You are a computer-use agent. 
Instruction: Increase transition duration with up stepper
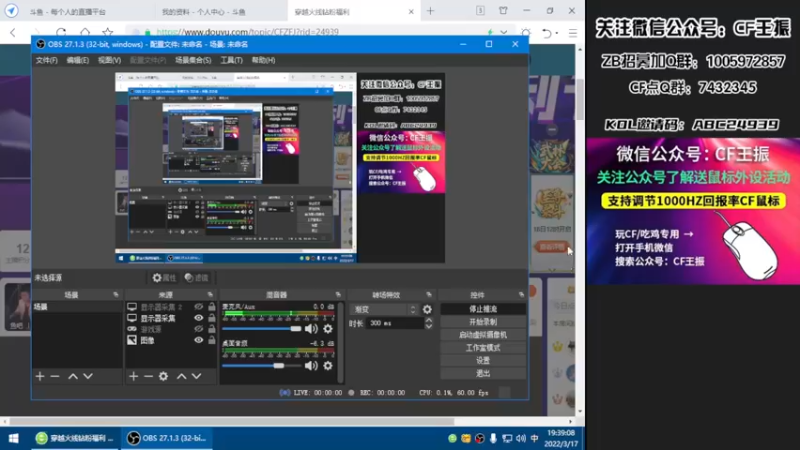click(429, 320)
